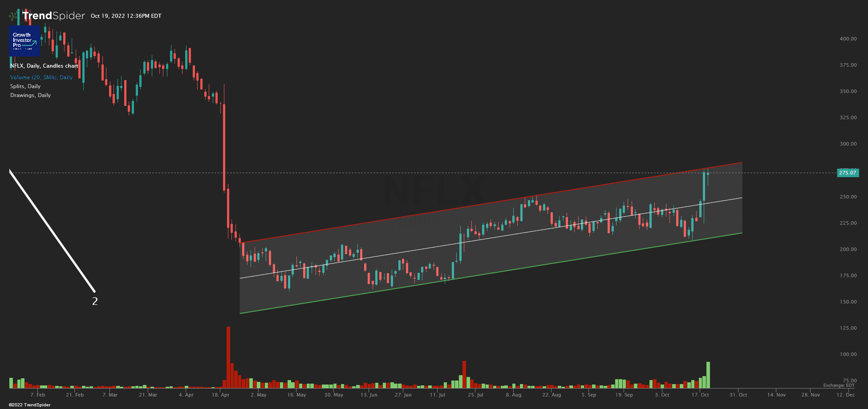Screen dimensions: 868x409
Task: Click the 18. Apr date axis label
Action: (x=220, y=395)
